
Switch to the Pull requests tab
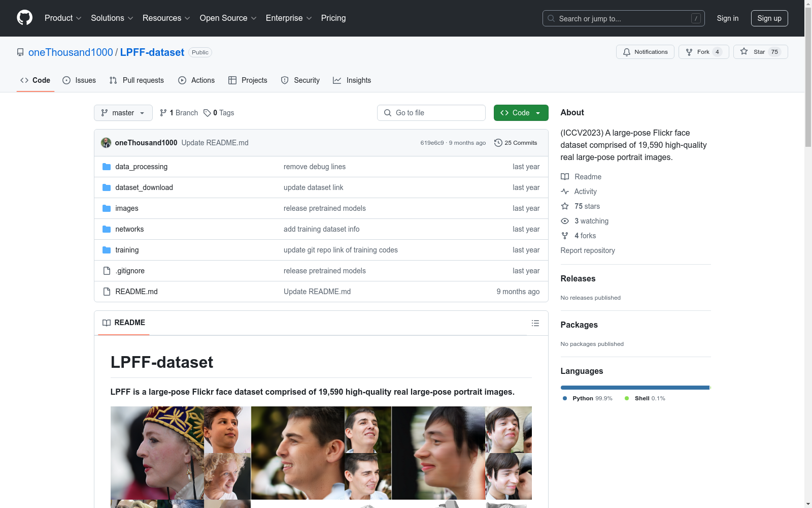point(137,80)
